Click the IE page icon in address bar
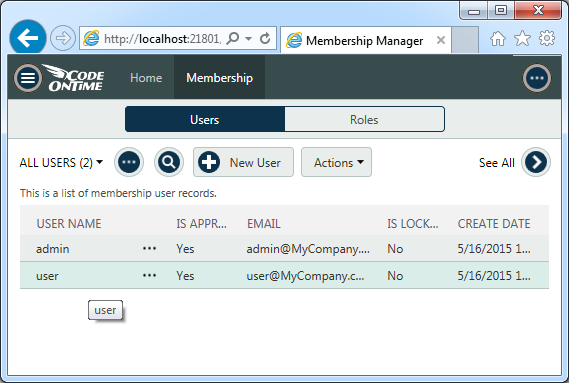The height and width of the screenshot is (383, 569). [91, 38]
